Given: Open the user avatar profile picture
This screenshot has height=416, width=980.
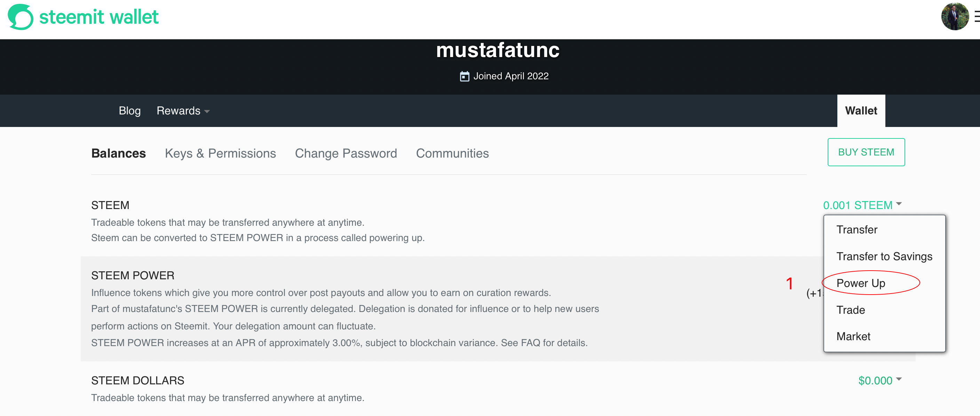Looking at the screenshot, I should 955,17.
